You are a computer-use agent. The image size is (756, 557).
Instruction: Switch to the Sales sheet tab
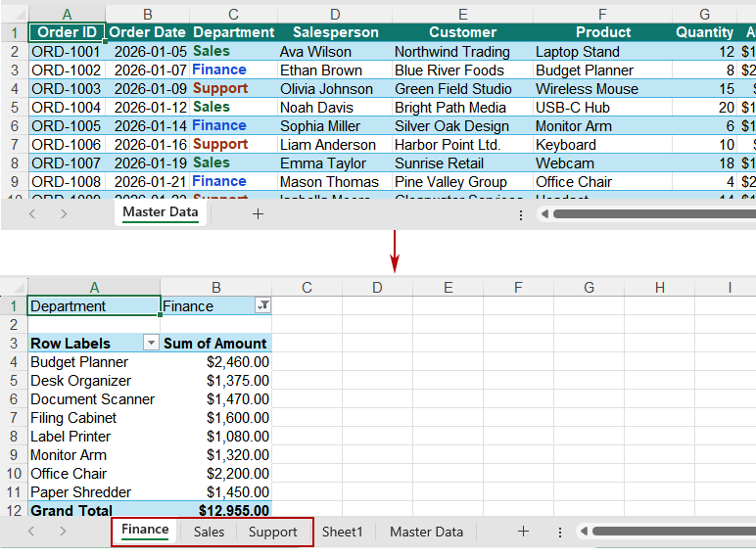pos(209,532)
